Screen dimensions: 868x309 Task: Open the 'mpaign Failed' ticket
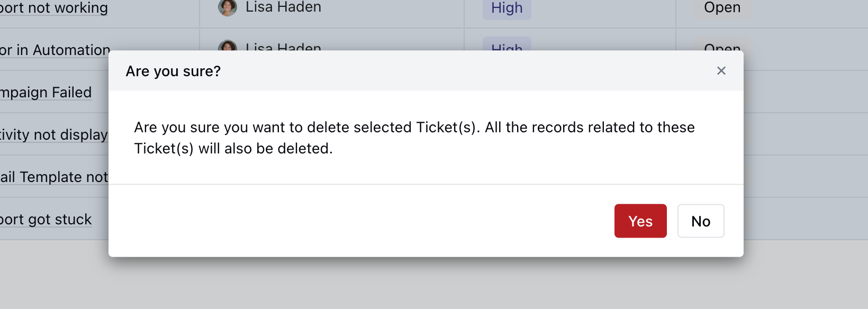[46, 92]
